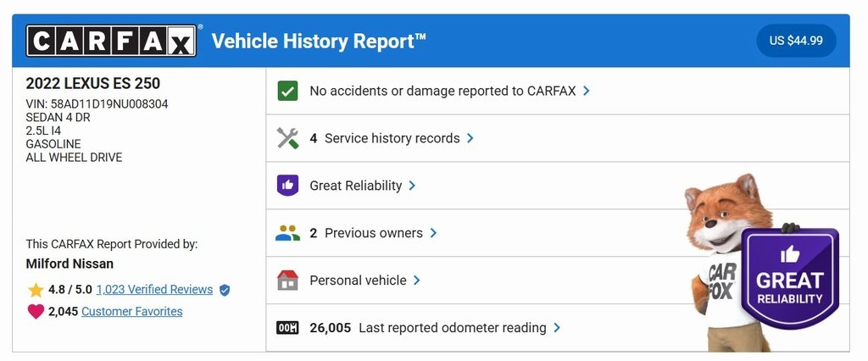Click the pink heart favorites icon

pyautogui.click(x=36, y=312)
